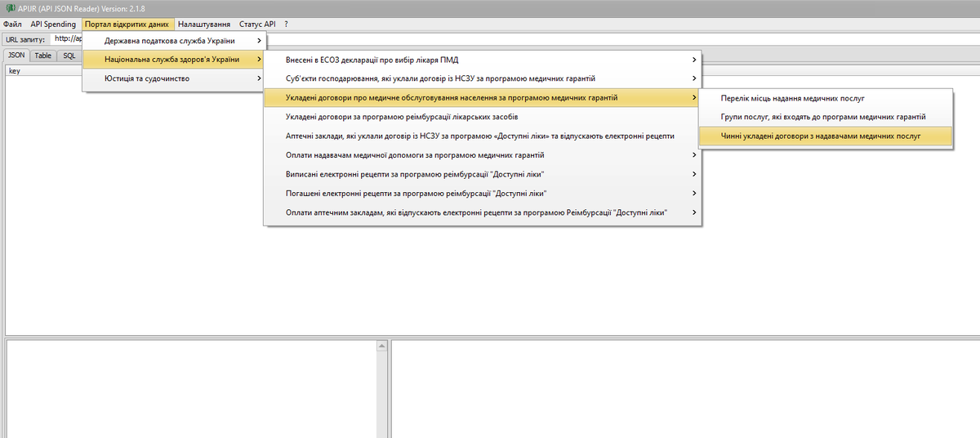The height and width of the screenshot is (438, 980).
Task: Expand arrow next to Державна податкова служба України
Action: point(259,41)
